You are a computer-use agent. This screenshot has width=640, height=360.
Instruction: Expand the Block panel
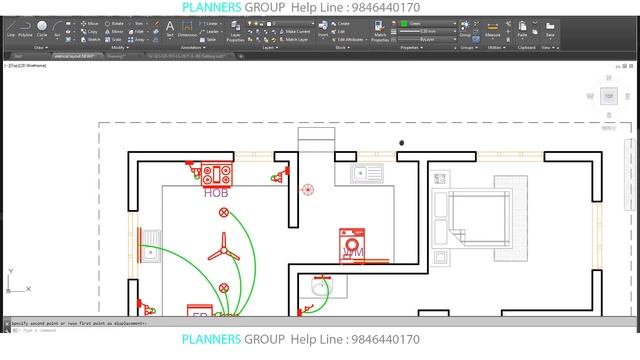pyautogui.click(x=342, y=48)
